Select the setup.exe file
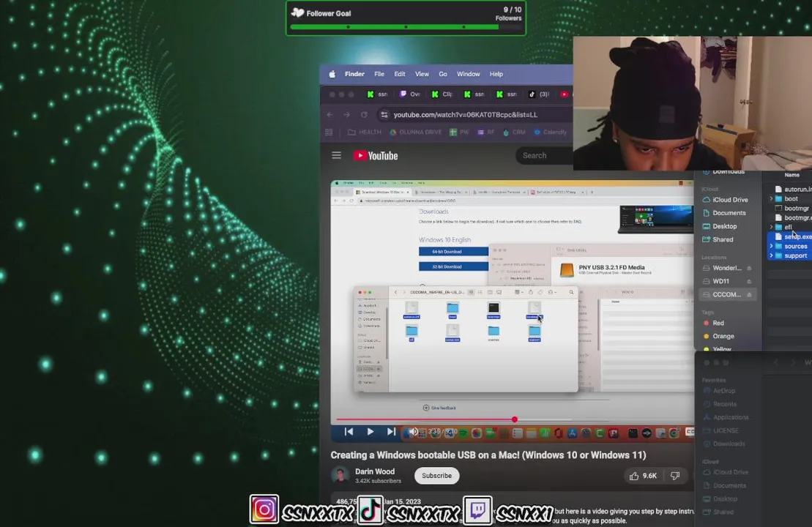 [x=793, y=236]
